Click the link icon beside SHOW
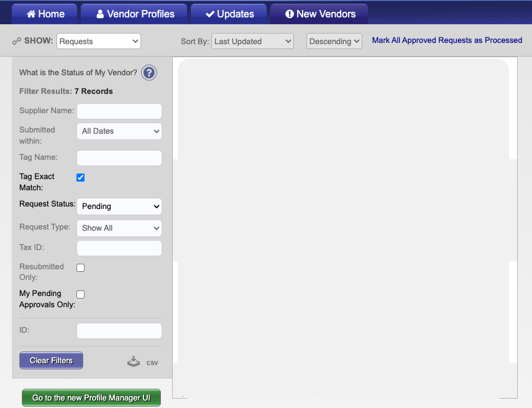The height and width of the screenshot is (408, 532). click(17, 42)
